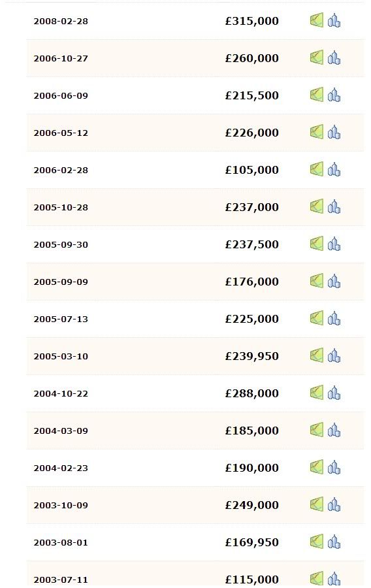Select the 2003-10-09 date entry
This screenshot has width=371, height=588.
[x=61, y=505]
